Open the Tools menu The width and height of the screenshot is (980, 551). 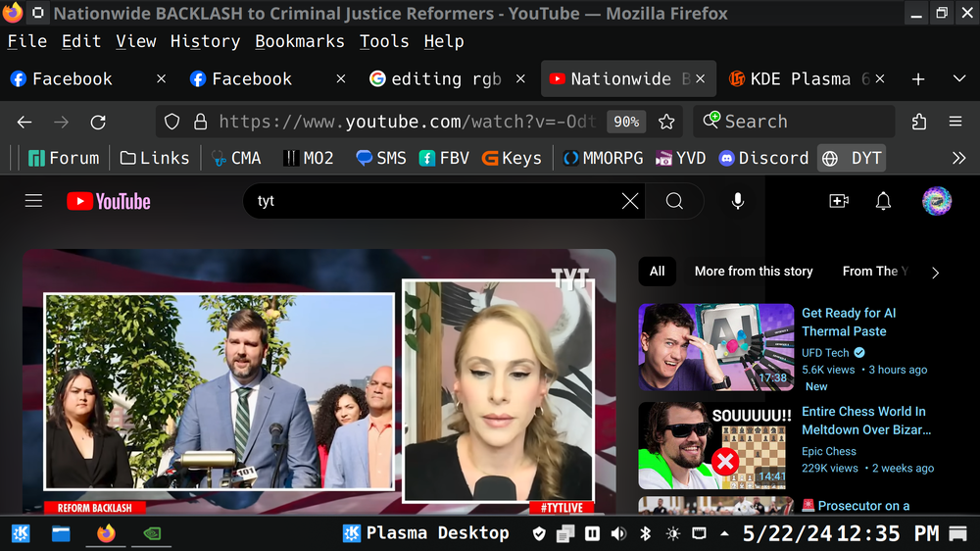[x=384, y=41]
